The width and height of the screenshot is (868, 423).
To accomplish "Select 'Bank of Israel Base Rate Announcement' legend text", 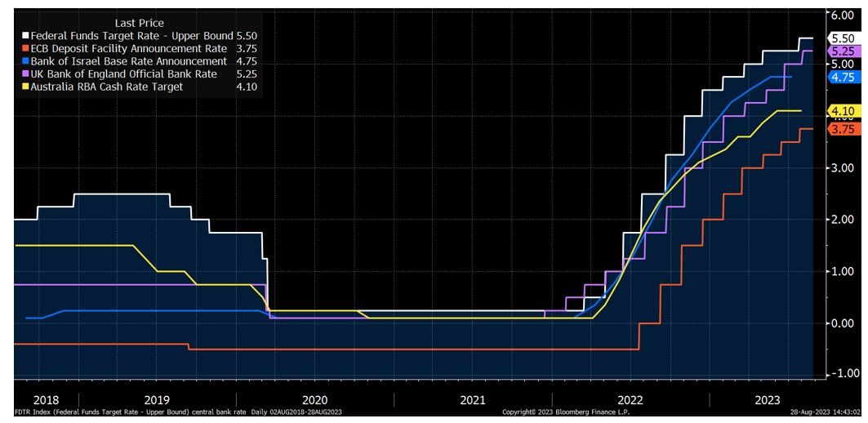I will [128, 61].
